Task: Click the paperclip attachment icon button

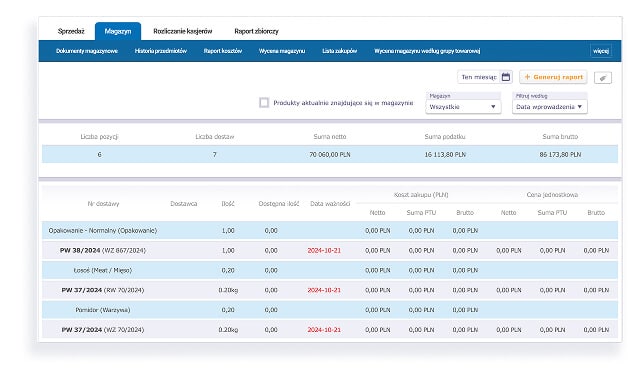Action: [x=603, y=78]
